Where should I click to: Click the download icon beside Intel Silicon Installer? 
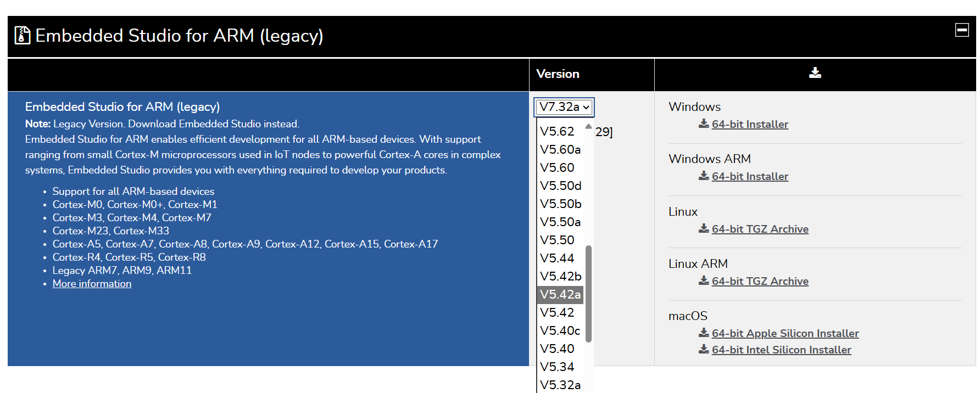coord(704,349)
